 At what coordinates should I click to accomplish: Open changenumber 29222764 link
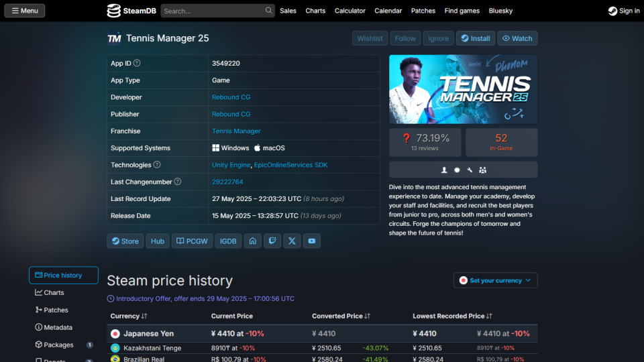[227, 182]
